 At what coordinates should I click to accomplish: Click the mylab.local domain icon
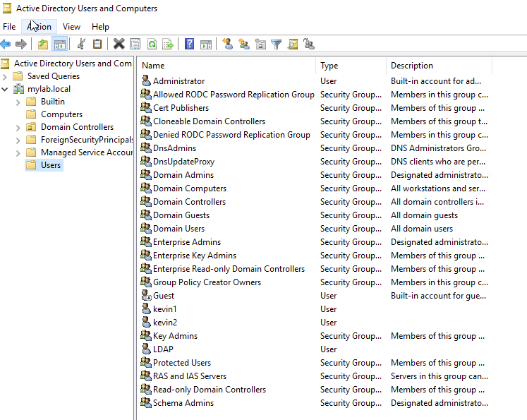click(18, 89)
